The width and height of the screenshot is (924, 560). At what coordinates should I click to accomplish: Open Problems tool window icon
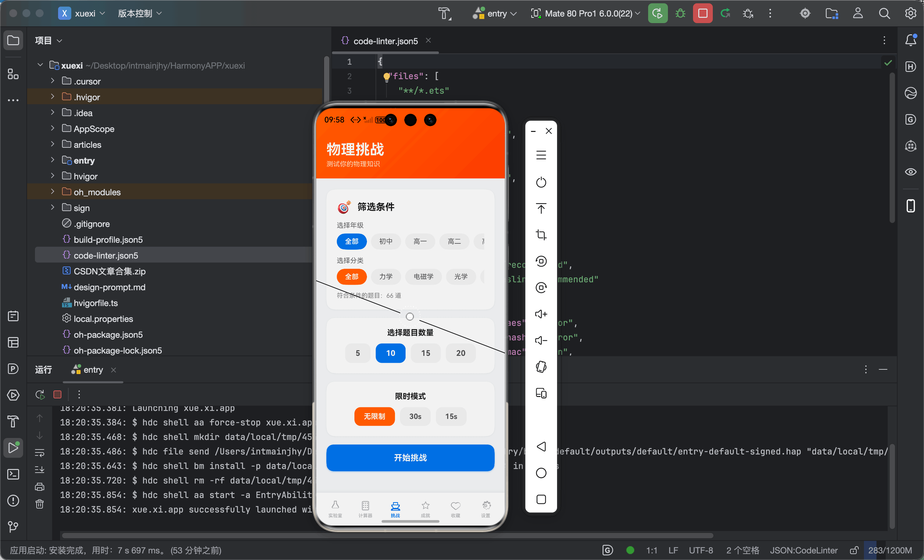[x=13, y=500]
